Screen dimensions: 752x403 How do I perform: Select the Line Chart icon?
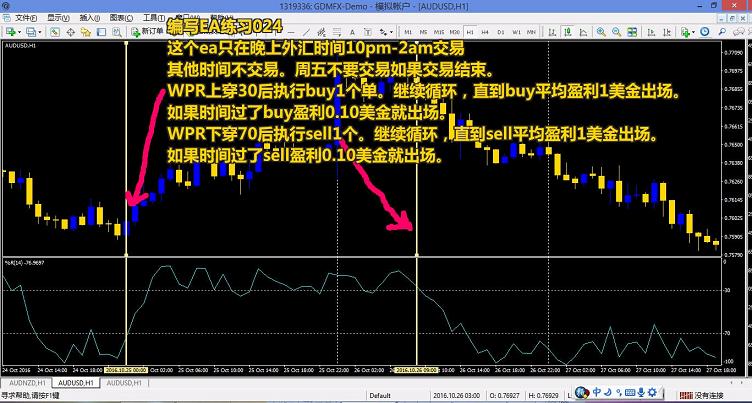(x=583, y=32)
